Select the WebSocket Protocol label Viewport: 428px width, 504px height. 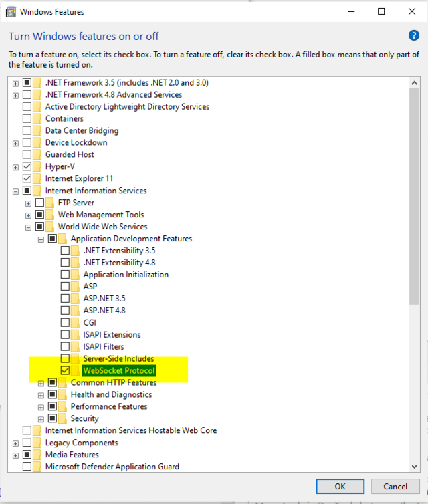pos(119,370)
